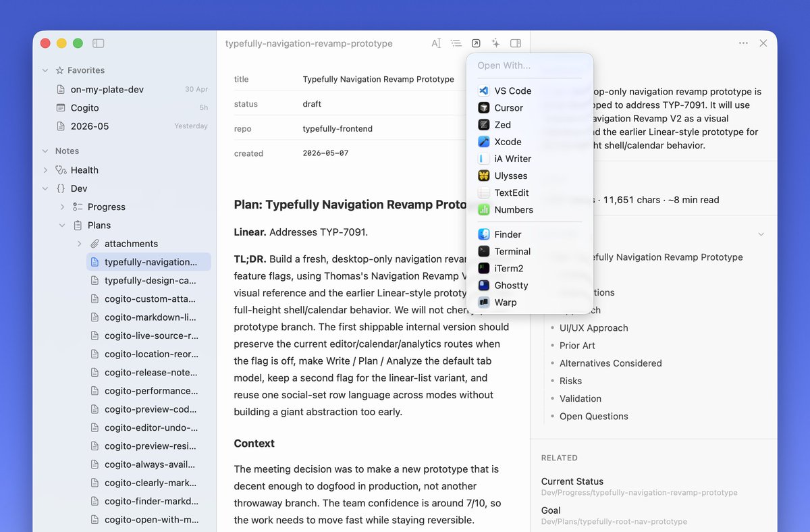
Task: Collapse the outline section chevron in inspector
Action: [x=761, y=234]
